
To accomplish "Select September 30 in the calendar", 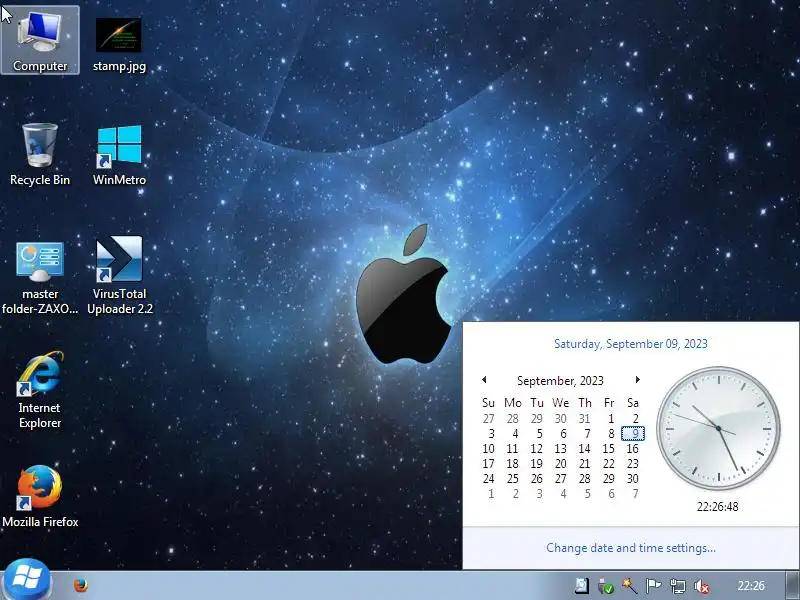I will point(633,479).
